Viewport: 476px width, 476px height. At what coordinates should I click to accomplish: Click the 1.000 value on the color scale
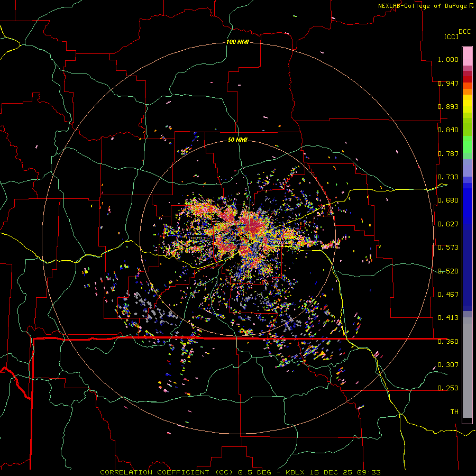pos(448,59)
